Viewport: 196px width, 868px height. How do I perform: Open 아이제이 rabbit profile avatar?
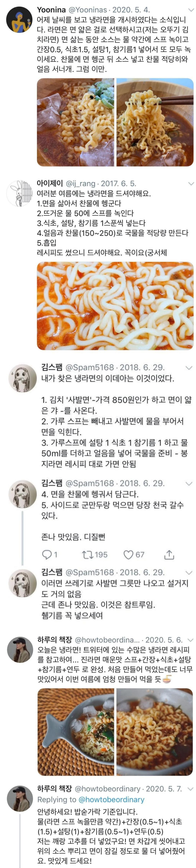[x=19, y=193]
